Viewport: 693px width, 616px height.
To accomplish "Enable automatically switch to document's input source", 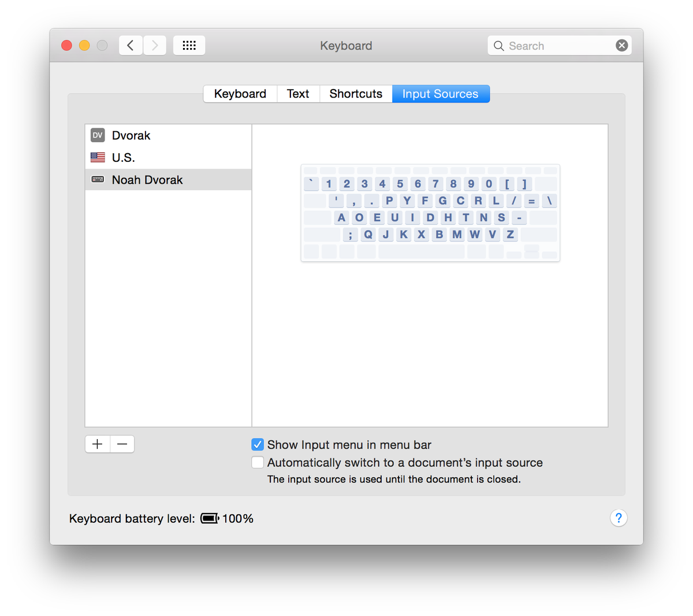I will coord(258,462).
